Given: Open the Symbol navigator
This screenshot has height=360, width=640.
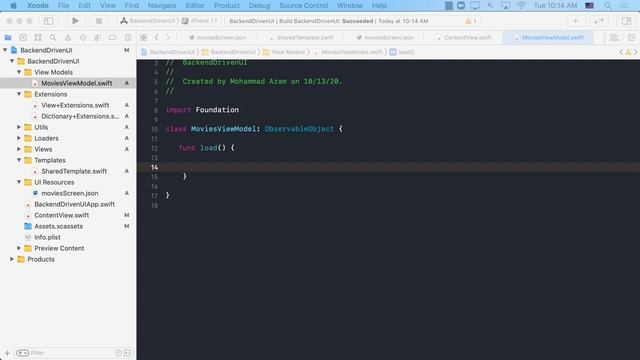Looking at the screenshot, I should [38, 38].
